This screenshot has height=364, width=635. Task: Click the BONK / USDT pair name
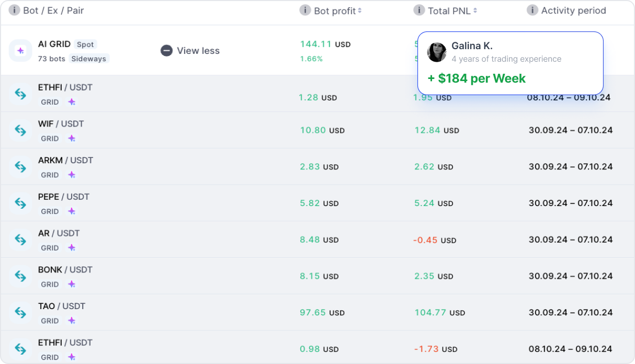point(65,270)
